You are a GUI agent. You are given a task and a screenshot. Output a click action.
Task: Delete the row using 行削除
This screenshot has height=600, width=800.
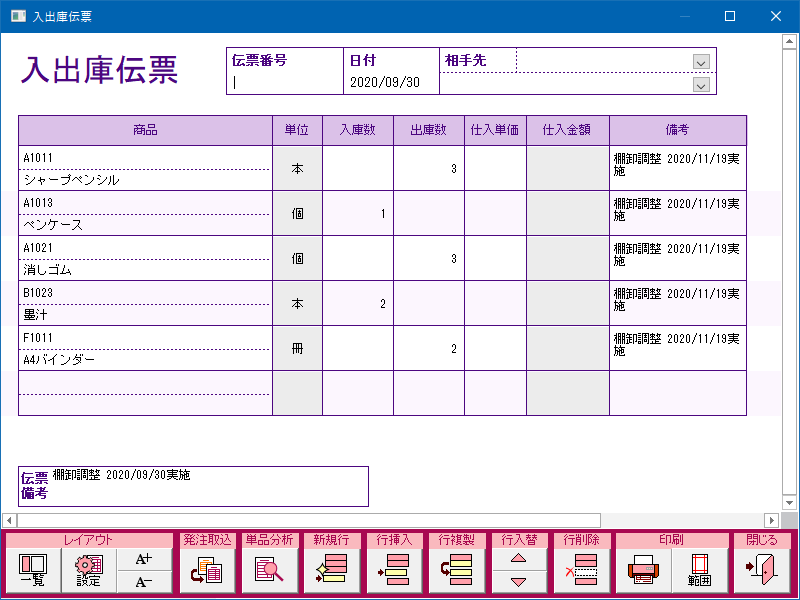[x=580, y=571]
